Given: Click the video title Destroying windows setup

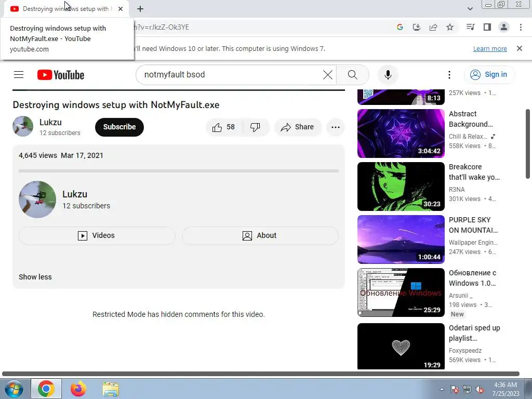Looking at the screenshot, I should (x=116, y=105).
